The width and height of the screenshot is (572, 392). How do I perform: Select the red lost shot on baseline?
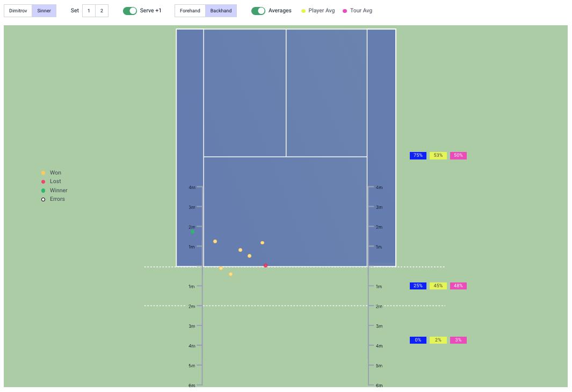pos(265,265)
